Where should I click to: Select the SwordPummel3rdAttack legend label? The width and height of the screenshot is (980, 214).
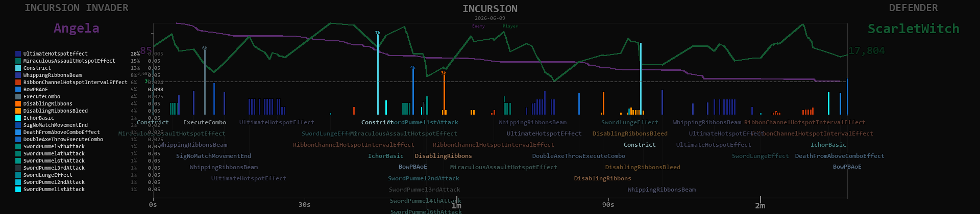54,168
